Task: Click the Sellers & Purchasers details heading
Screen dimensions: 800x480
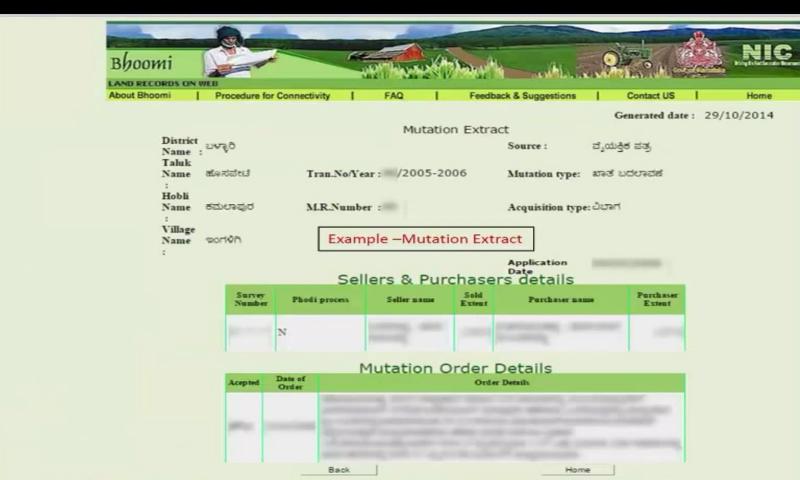Action: [456, 280]
